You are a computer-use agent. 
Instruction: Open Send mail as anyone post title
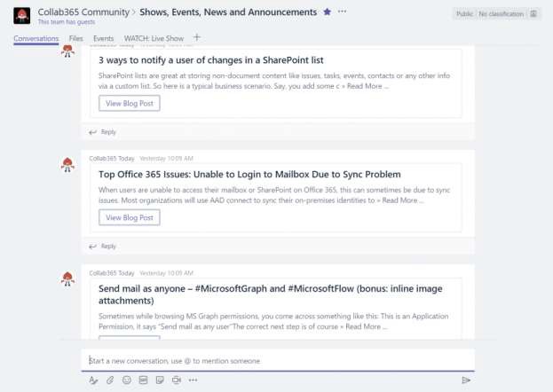pos(270,294)
